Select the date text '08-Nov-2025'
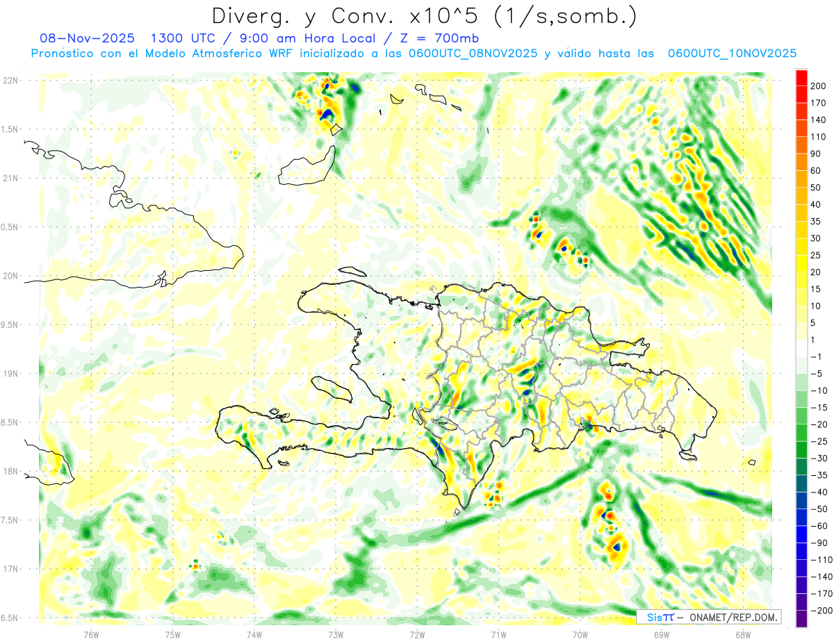This screenshot has height=644, width=834. (x=88, y=38)
